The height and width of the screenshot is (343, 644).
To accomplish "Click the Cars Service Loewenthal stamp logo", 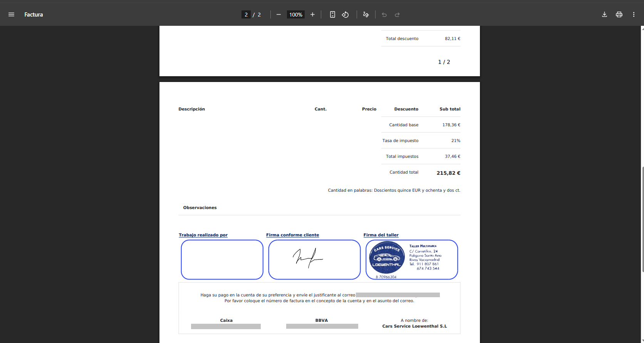I will point(387,258).
